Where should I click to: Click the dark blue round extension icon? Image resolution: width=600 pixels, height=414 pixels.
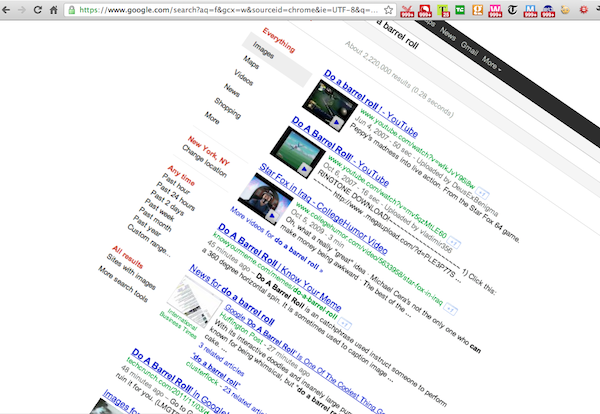click(548, 11)
